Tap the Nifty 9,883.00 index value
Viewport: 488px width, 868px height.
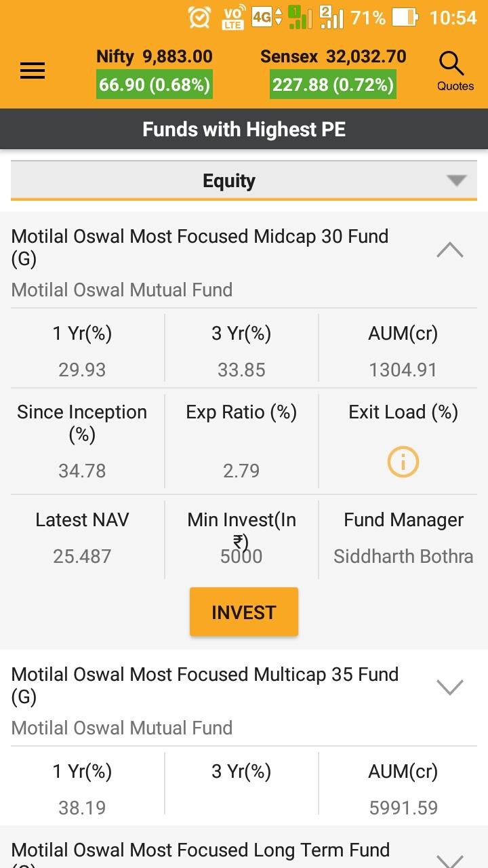pos(155,56)
